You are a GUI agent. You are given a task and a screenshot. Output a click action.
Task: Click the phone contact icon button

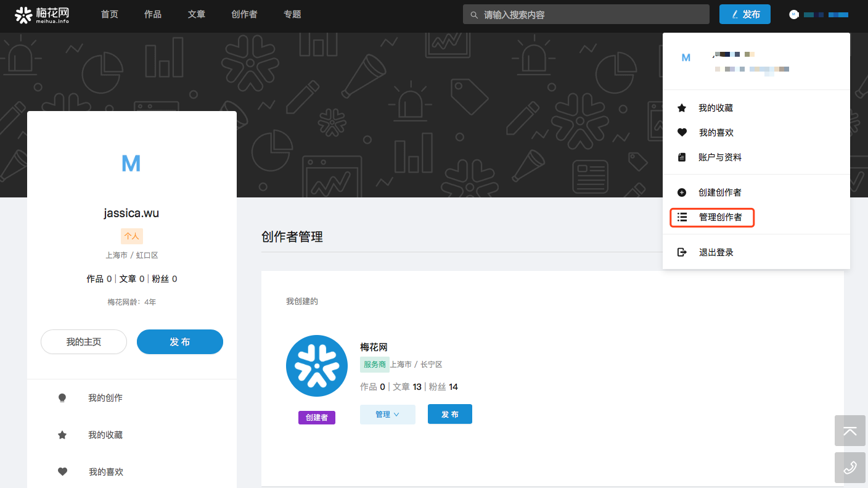pyautogui.click(x=850, y=468)
